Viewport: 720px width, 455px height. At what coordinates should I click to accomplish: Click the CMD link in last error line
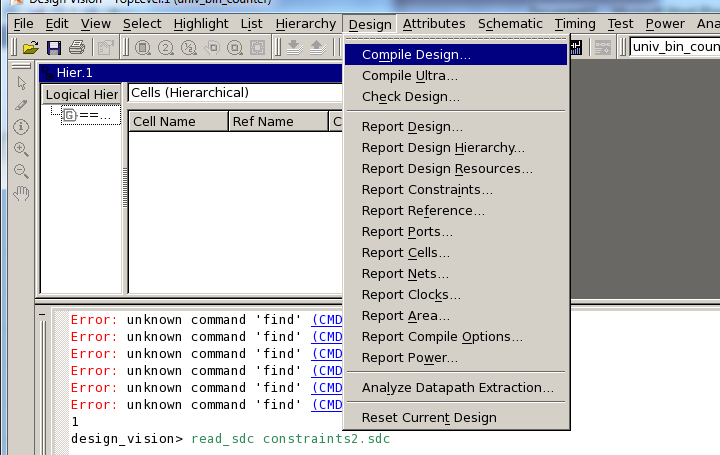coord(326,405)
